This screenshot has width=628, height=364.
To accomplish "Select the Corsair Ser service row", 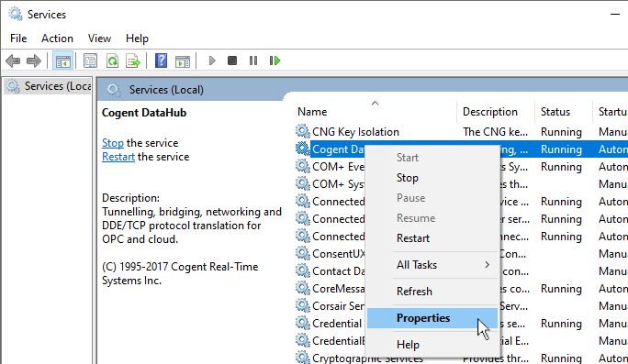I will [339, 306].
